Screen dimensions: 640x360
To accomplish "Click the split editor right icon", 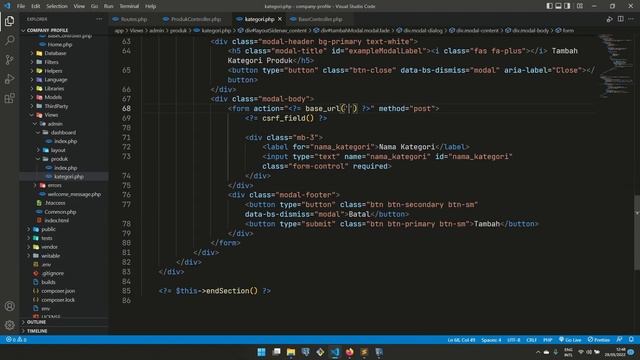I will (620, 19).
